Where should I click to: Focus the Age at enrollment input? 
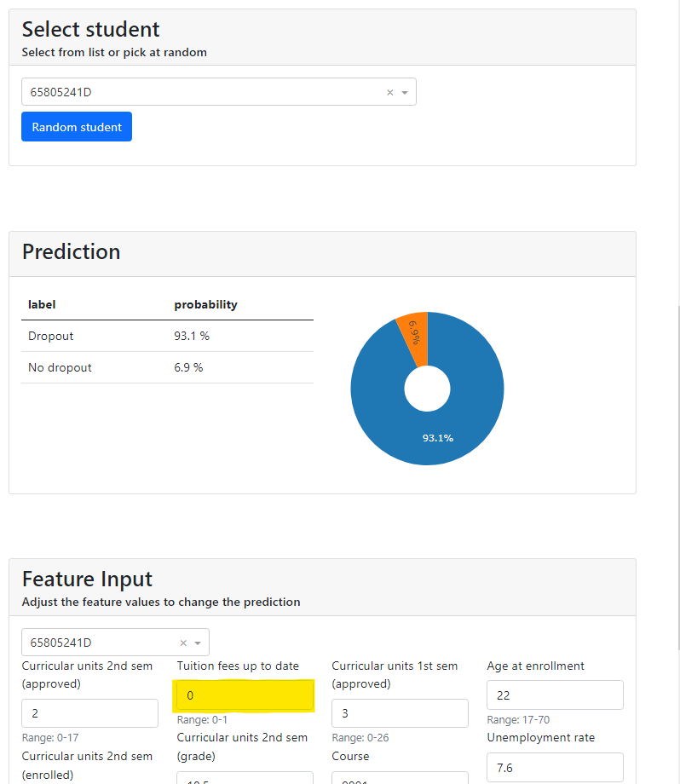click(555, 695)
